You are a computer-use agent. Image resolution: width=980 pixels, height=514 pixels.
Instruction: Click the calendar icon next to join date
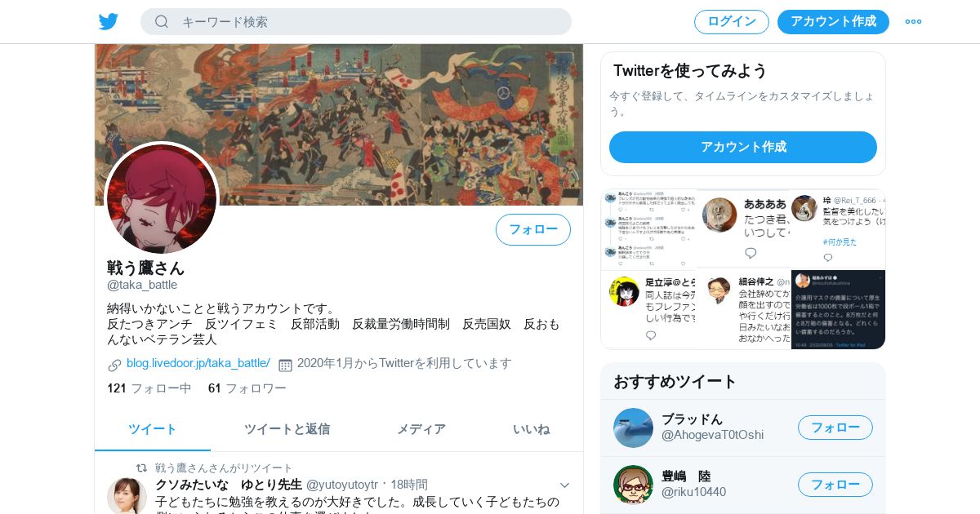click(x=285, y=364)
